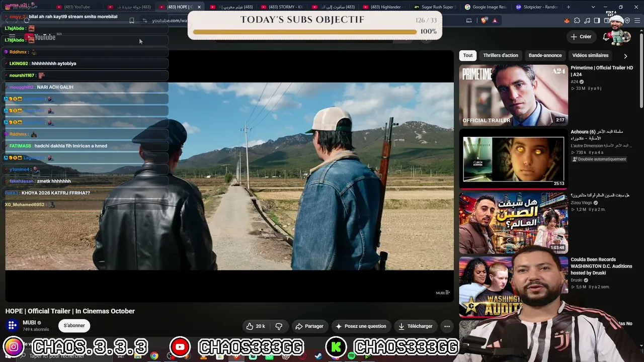
Task: Click the 'HOPE | Official Trailer | In Cinemas October' title
Action: point(70,311)
